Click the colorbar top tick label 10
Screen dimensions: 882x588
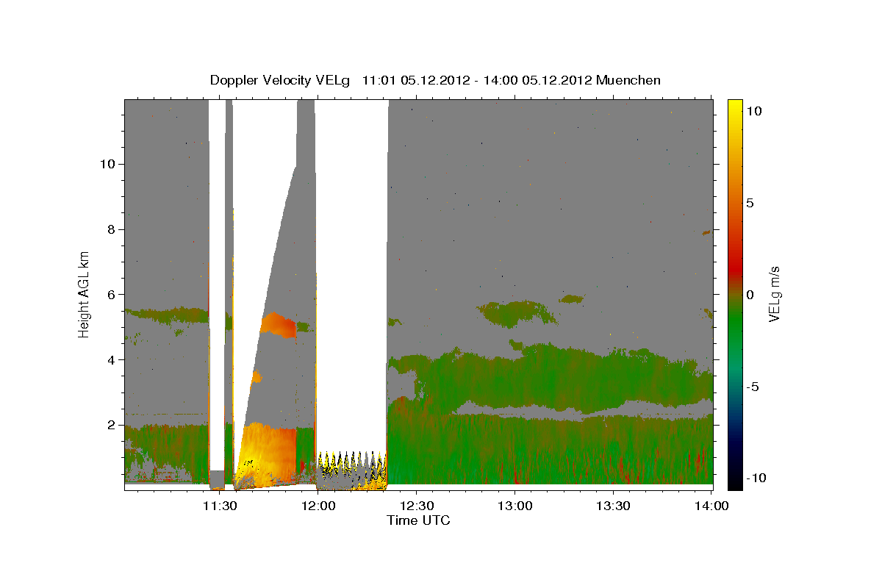(x=753, y=111)
